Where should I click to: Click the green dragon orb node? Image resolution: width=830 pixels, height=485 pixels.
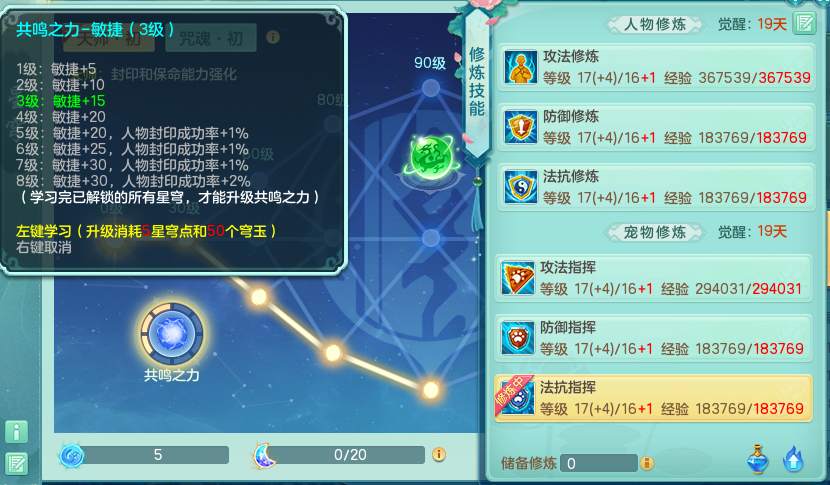pyautogui.click(x=431, y=158)
